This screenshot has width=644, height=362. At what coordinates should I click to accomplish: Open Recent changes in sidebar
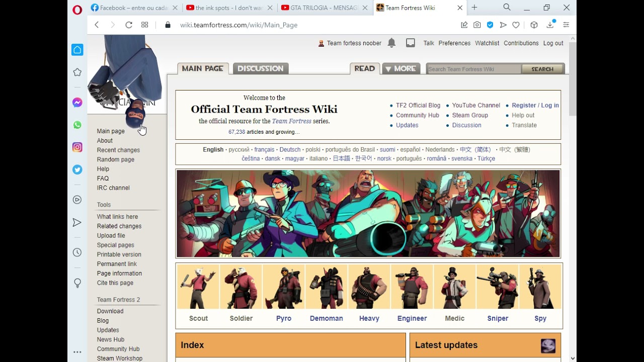(x=118, y=150)
